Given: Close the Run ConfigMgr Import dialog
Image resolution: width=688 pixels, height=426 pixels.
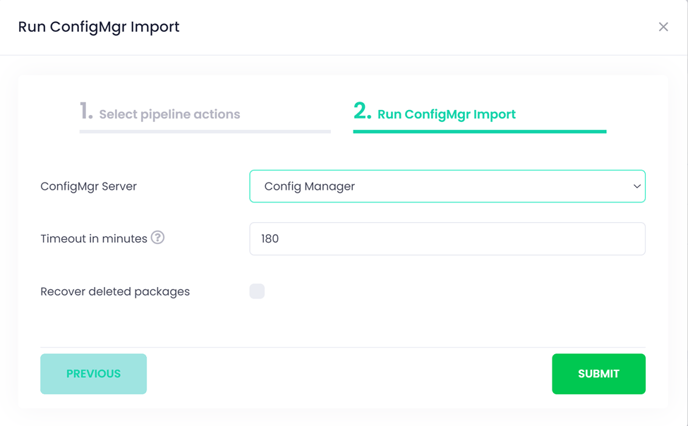Looking at the screenshot, I should [663, 27].
